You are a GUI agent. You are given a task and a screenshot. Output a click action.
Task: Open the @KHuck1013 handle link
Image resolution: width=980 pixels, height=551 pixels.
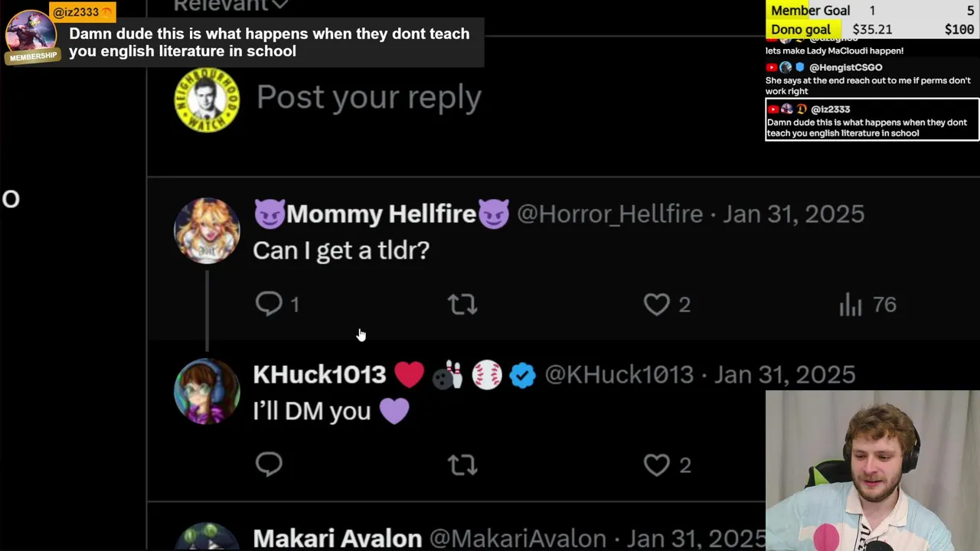[619, 375]
